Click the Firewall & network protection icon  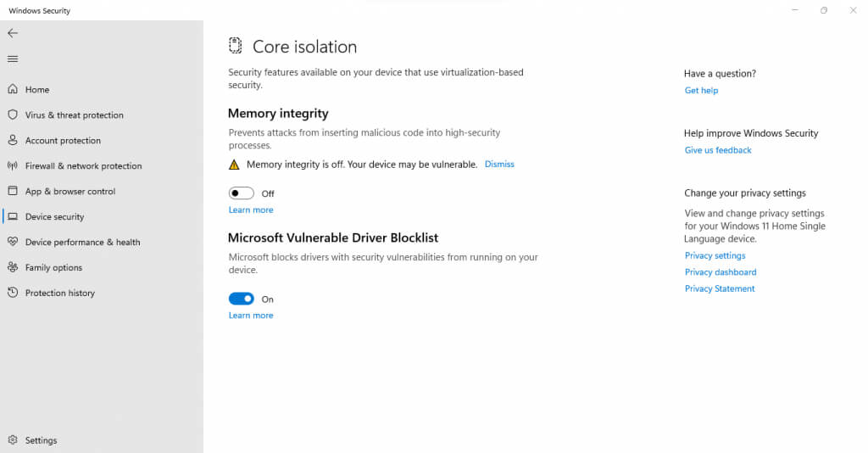click(x=13, y=165)
